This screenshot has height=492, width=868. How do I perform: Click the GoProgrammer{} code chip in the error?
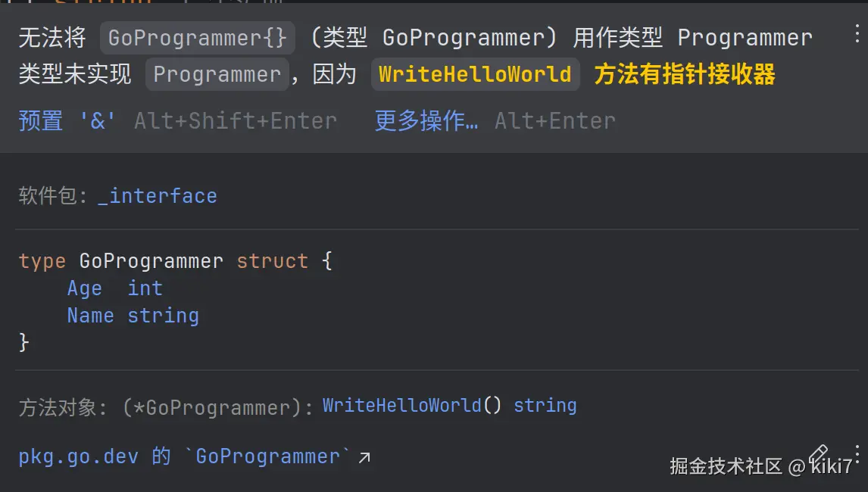[x=198, y=37]
